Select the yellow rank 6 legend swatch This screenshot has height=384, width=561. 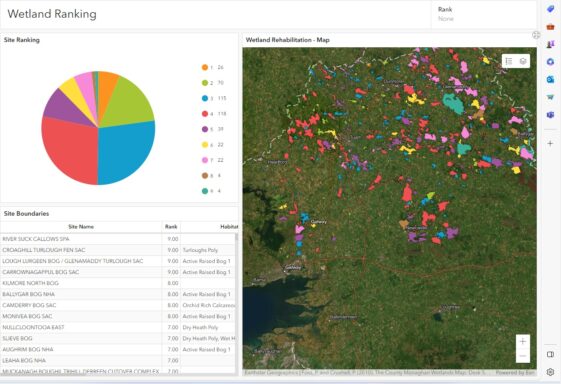(205, 145)
